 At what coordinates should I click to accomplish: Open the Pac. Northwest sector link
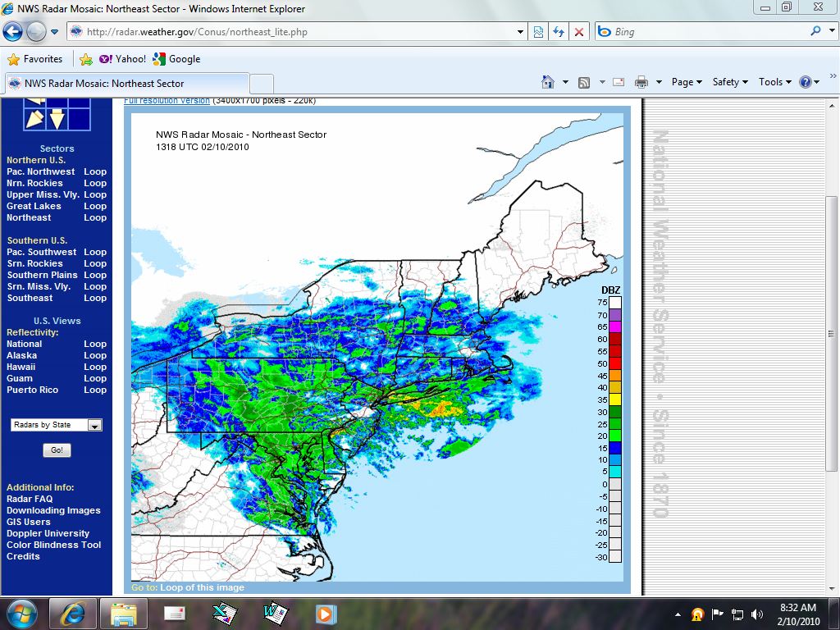41,171
